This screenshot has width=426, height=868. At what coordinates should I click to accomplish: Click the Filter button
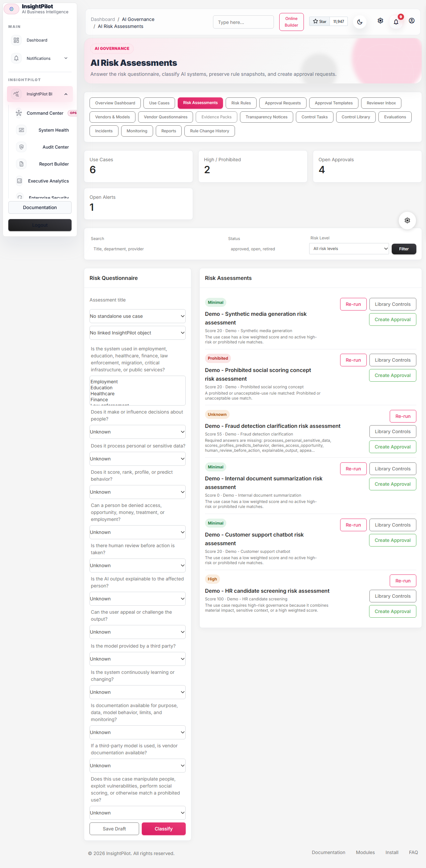point(403,249)
